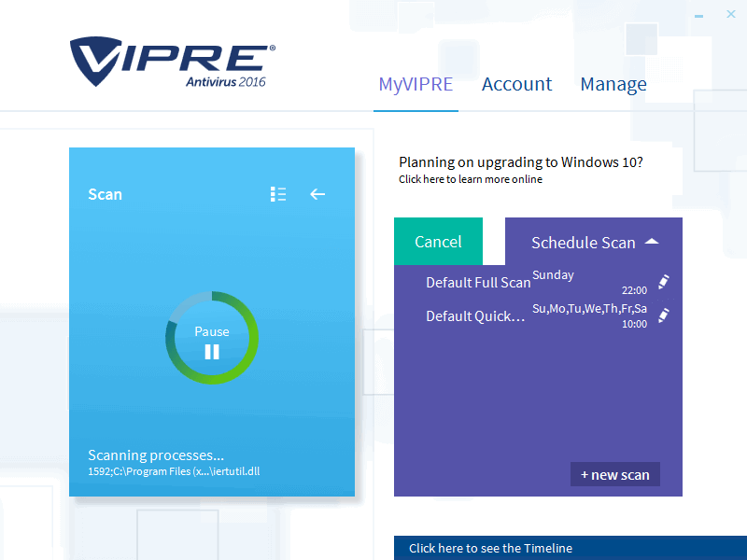
Task: Click the scanning processes status text
Action: [x=154, y=455]
